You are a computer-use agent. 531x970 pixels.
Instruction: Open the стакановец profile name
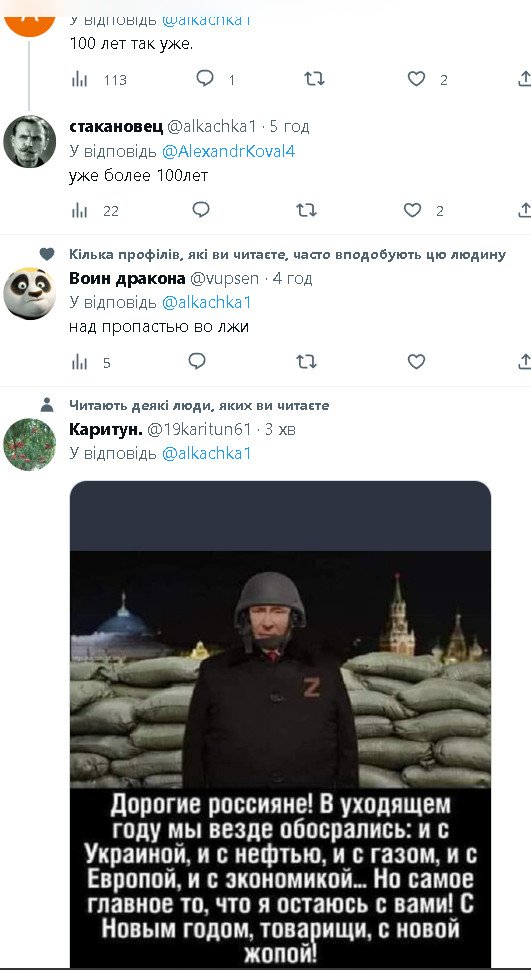[116, 127]
